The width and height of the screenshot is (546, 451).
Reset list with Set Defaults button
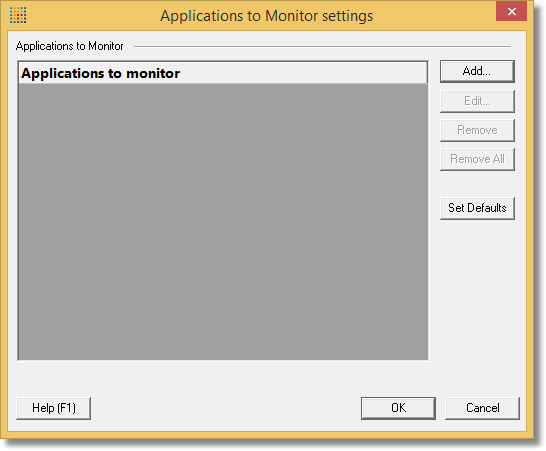(x=477, y=208)
